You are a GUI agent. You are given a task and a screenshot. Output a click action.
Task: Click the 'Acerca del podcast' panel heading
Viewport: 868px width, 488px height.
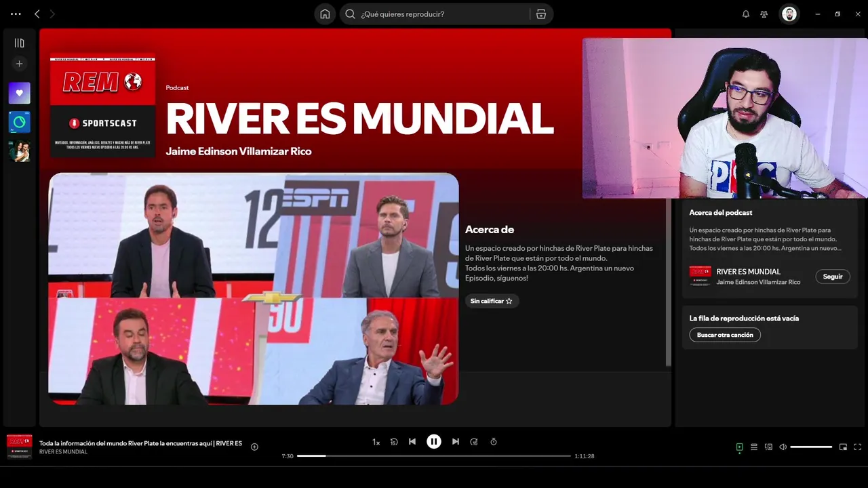[721, 213]
